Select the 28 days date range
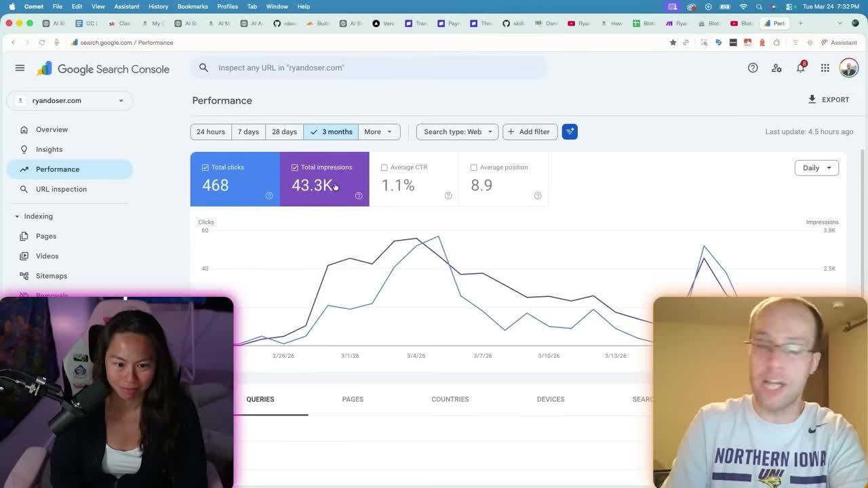868x488 pixels. pos(284,131)
